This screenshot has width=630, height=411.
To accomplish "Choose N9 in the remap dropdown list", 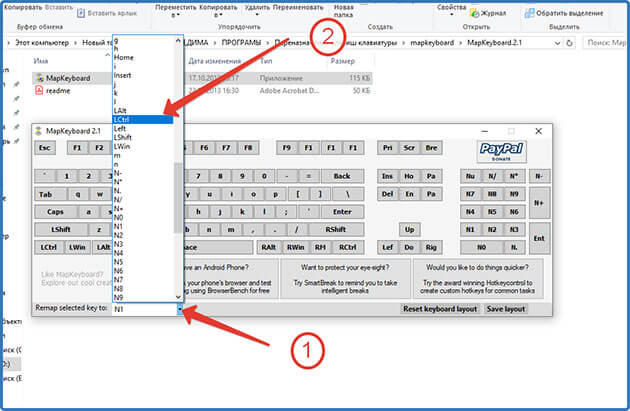I will pos(143,298).
